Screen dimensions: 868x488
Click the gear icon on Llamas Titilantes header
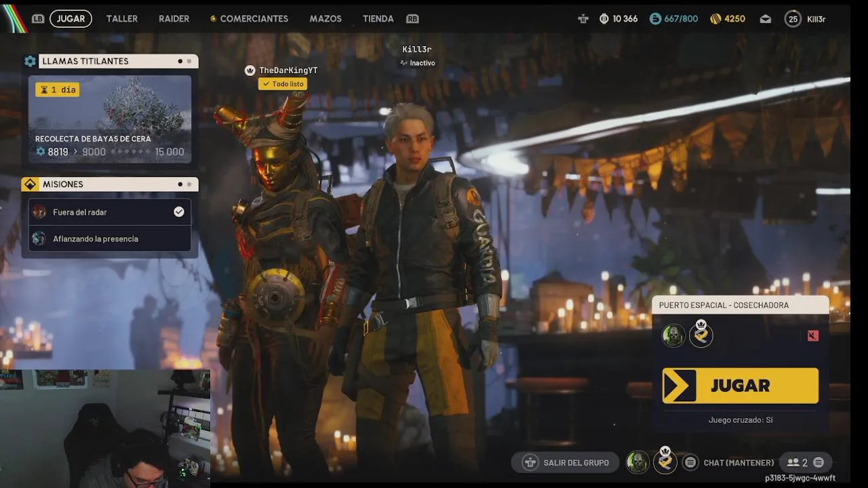pos(30,61)
